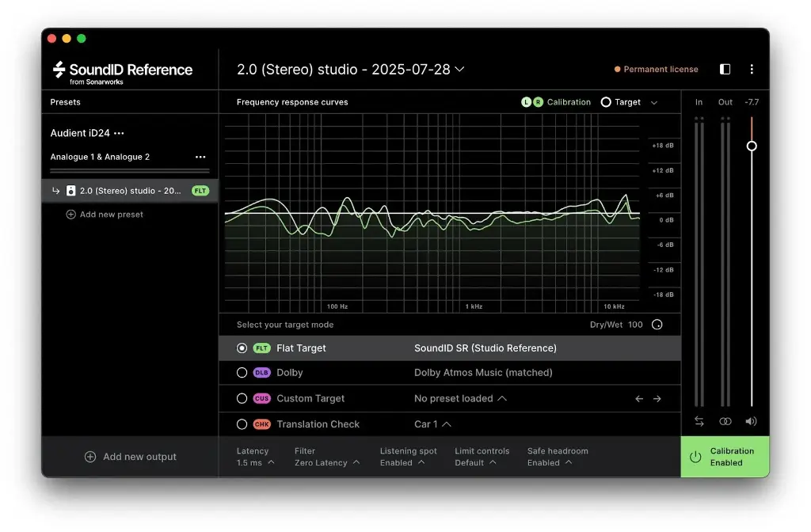Select the Dolby radio button
This screenshot has height=532, width=811.
click(242, 373)
